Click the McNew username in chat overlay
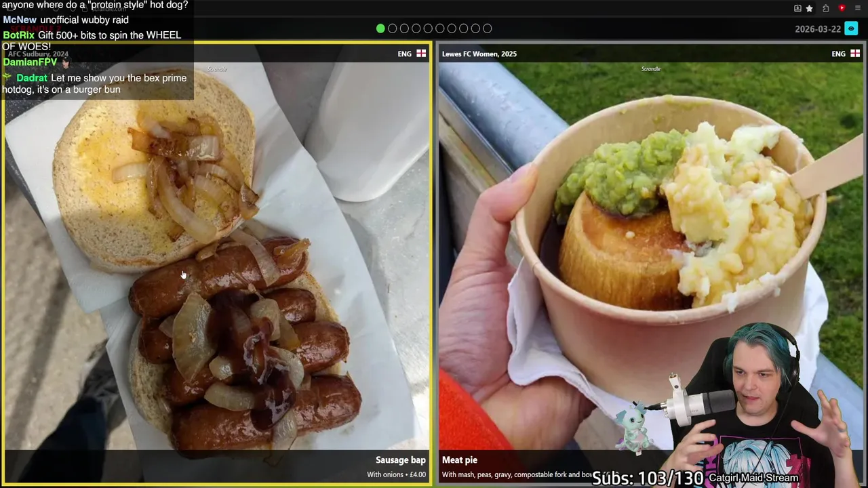Screen dimensions: 868x488 coord(20,20)
